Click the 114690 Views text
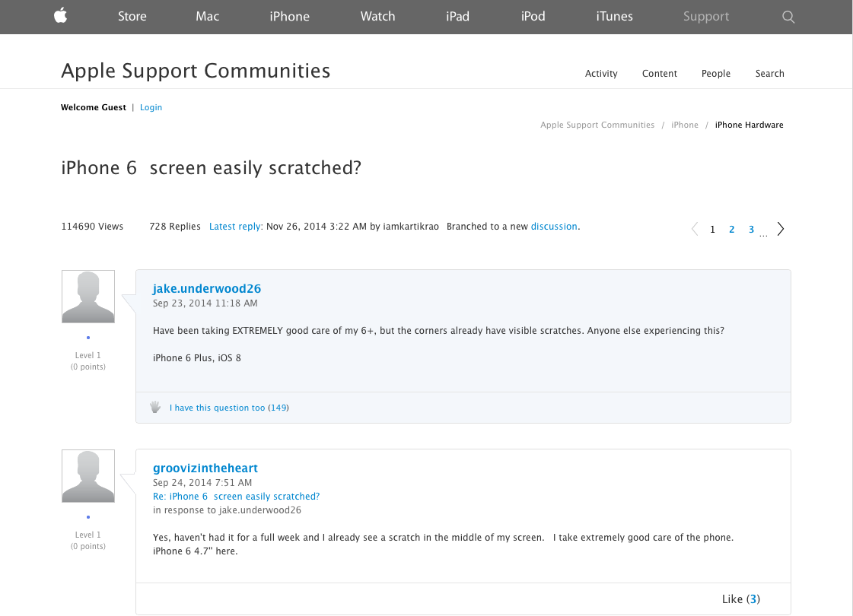The image size is (853, 616). click(92, 226)
